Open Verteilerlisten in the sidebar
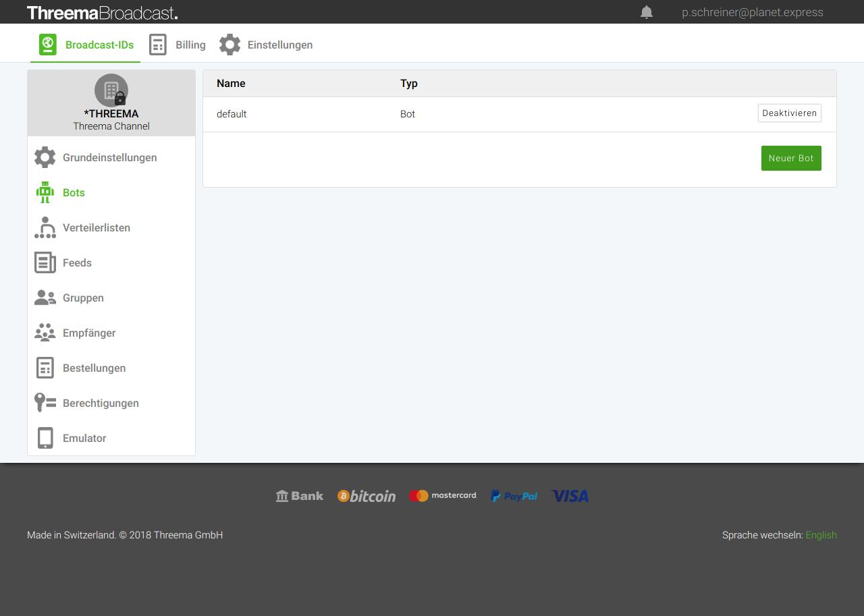This screenshot has height=616, width=864. click(x=97, y=227)
